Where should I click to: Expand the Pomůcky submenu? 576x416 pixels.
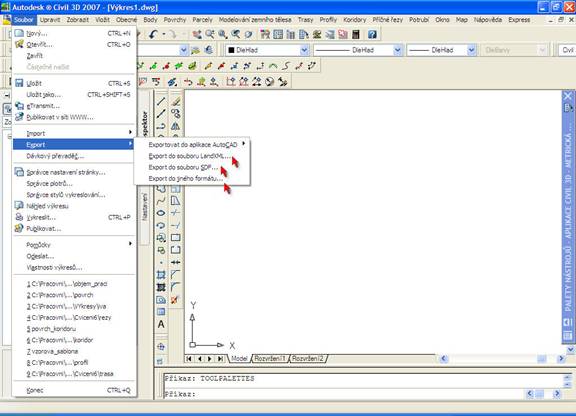tap(74, 245)
